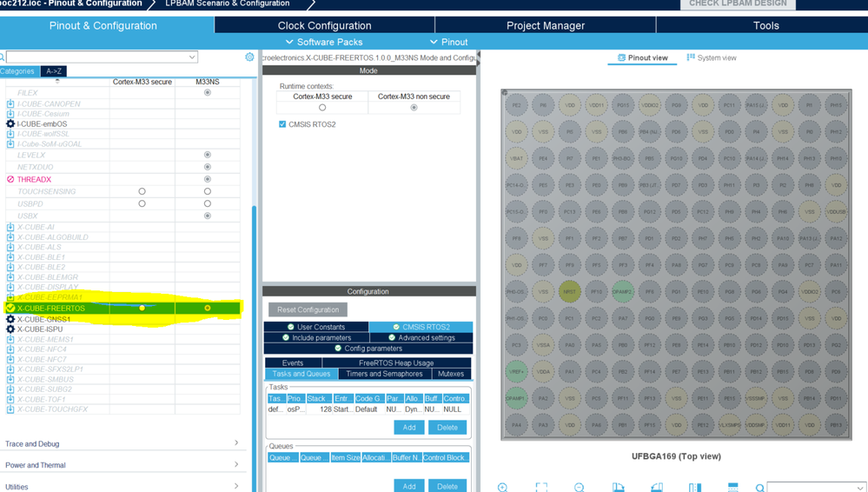Select the A->Z sorting tab
The height and width of the screenshot is (492, 868).
(54, 71)
